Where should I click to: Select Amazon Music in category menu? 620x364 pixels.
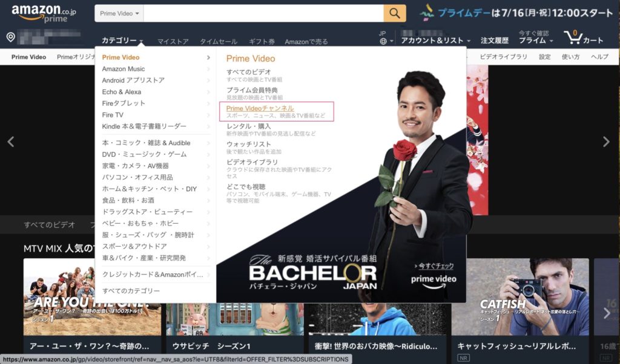point(124,69)
